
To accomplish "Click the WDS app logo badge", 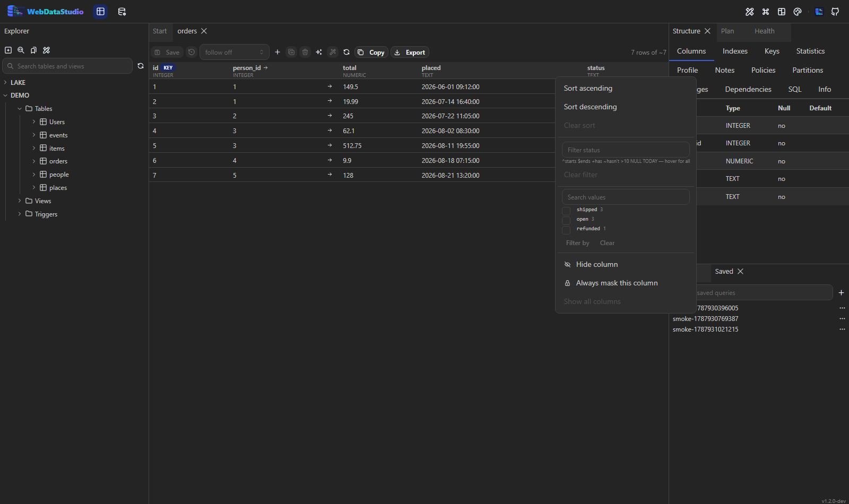I will 819,12.
